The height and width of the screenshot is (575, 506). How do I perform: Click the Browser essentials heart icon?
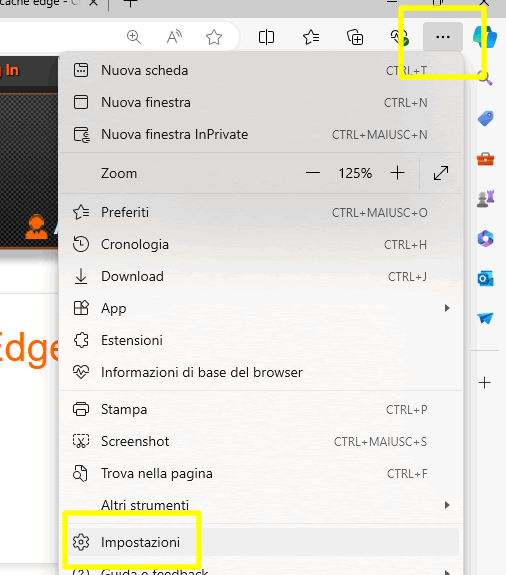(x=399, y=37)
